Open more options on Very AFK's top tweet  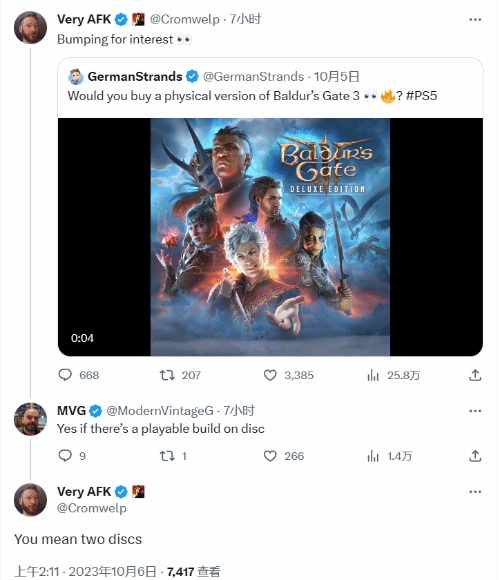475,19
